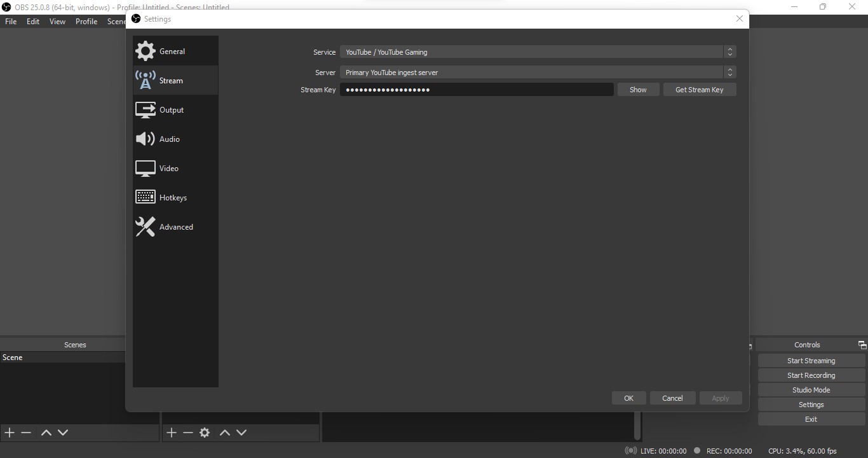Restore down the OBS main window
This screenshot has width=868, height=458.
(x=823, y=7)
